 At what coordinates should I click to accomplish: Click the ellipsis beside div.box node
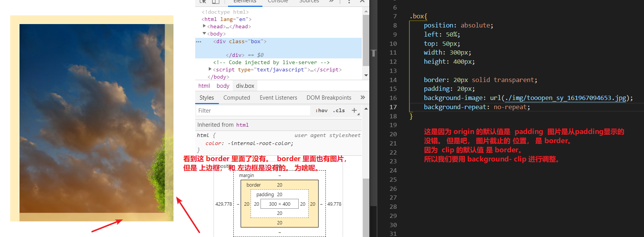pos(199,42)
